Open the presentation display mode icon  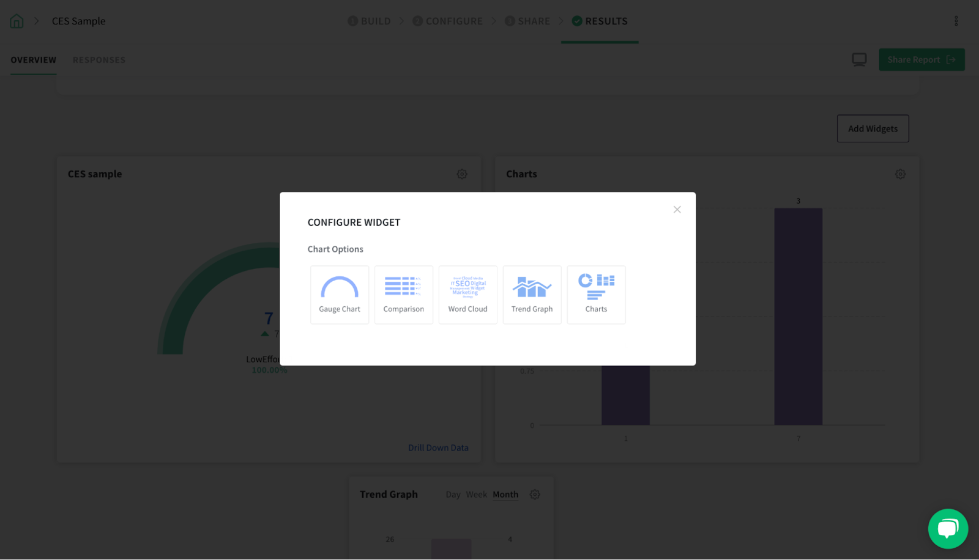coord(859,59)
